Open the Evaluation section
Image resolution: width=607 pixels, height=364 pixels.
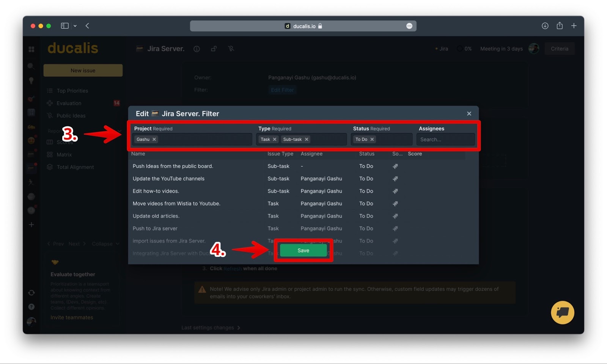tap(69, 103)
